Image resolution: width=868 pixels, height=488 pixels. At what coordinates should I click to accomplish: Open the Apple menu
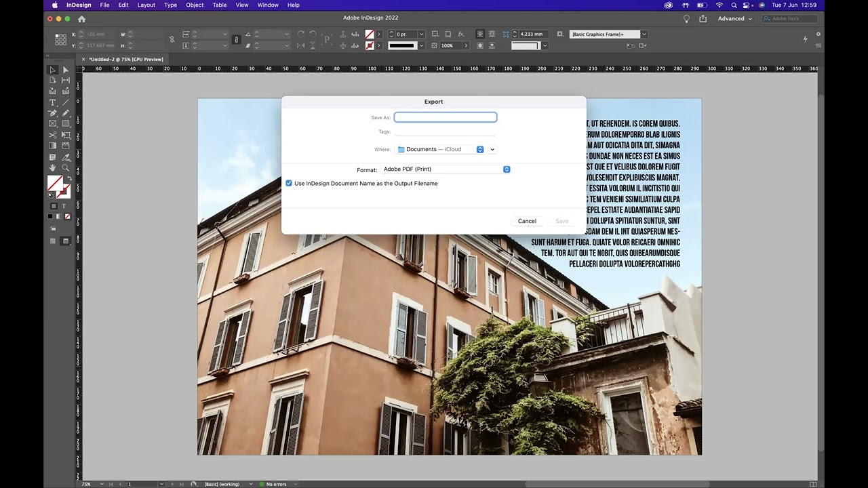(x=55, y=5)
